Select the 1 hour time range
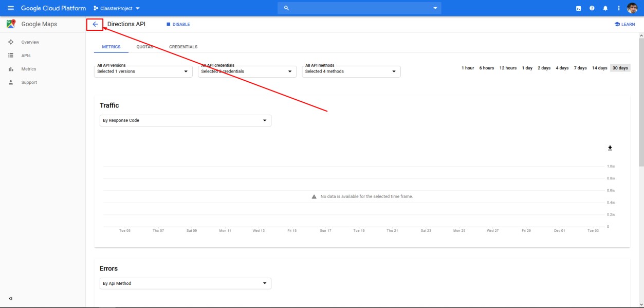Viewport: 644px width, 308px height. pos(468,68)
